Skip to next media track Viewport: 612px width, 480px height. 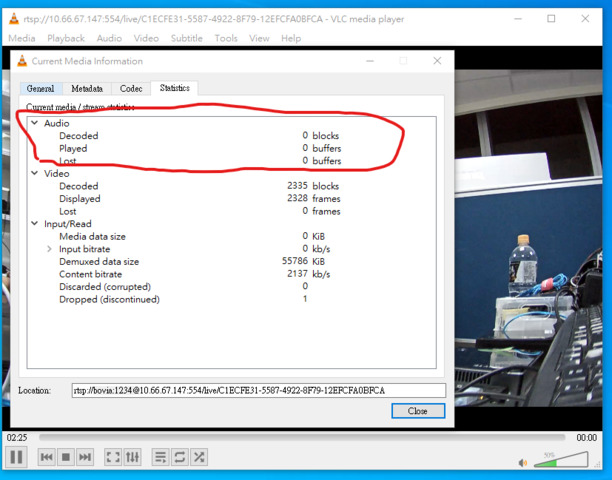[86, 457]
